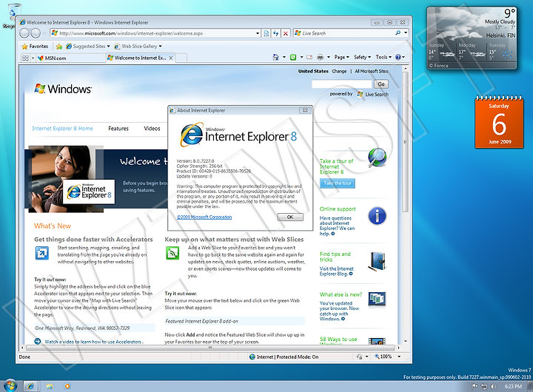Select Welcome to Internet Explorer tab
The image size is (533, 392).
[x=141, y=58]
